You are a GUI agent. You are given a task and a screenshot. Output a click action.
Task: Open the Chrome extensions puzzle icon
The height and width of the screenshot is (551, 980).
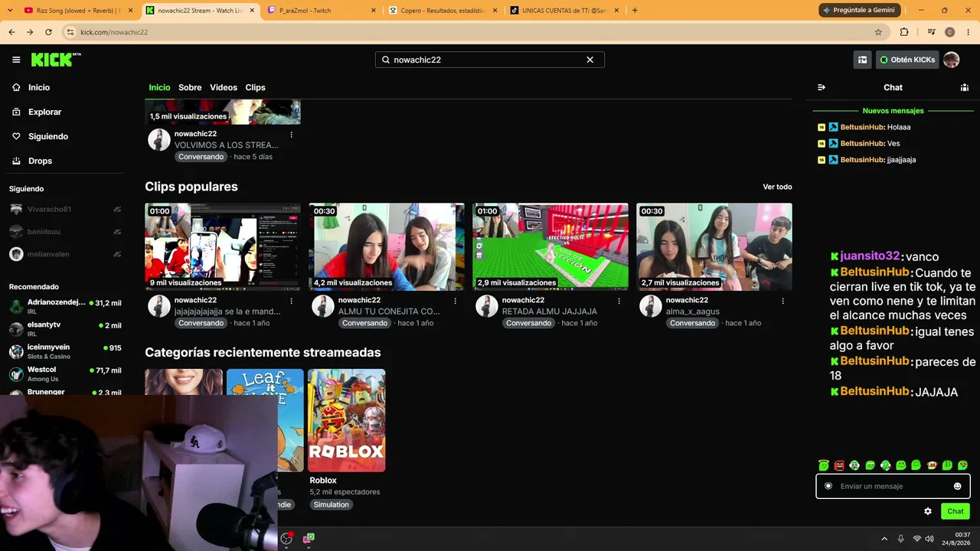[x=904, y=32]
